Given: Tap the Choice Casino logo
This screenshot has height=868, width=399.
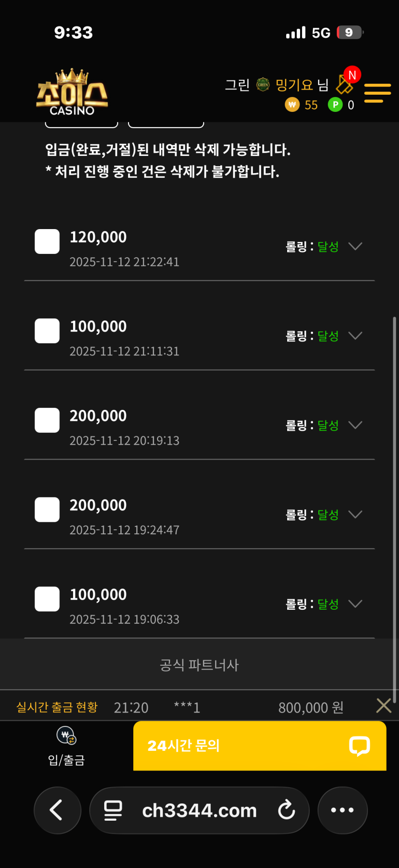Looking at the screenshot, I should 72,93.
